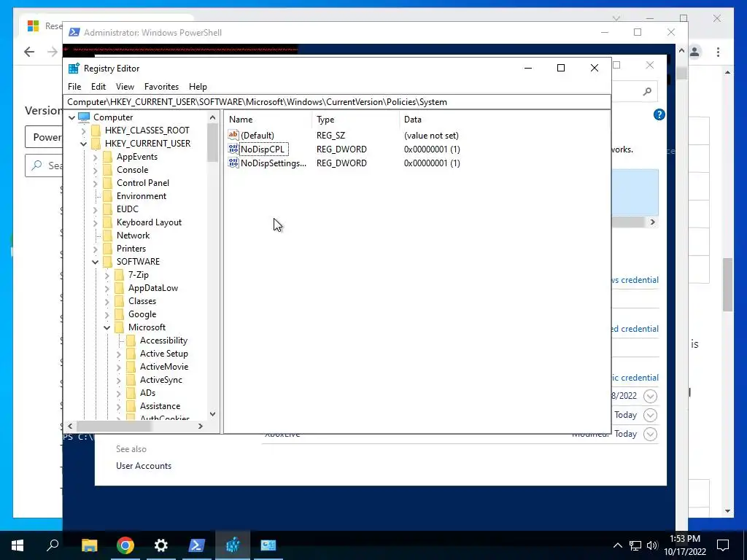Viewport: 747px width, 560px height.
Task: Expand the 7-Zip key
Action: [107, 275]
